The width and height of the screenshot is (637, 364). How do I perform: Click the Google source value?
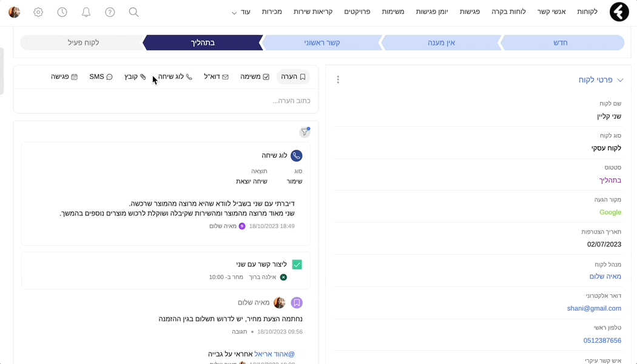tap(610, 212)
